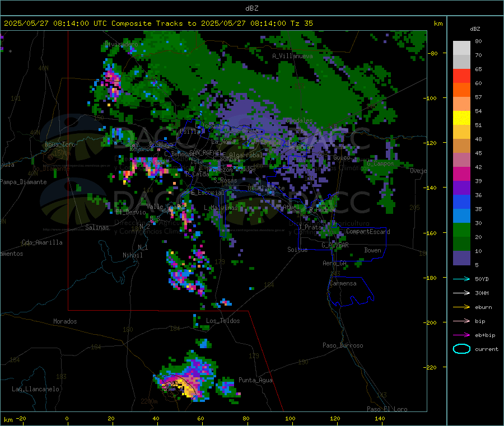Click the Agua_Toro place label
This screenshot has height=426, width=504.
pyautogui.click(x=60, y=144)
